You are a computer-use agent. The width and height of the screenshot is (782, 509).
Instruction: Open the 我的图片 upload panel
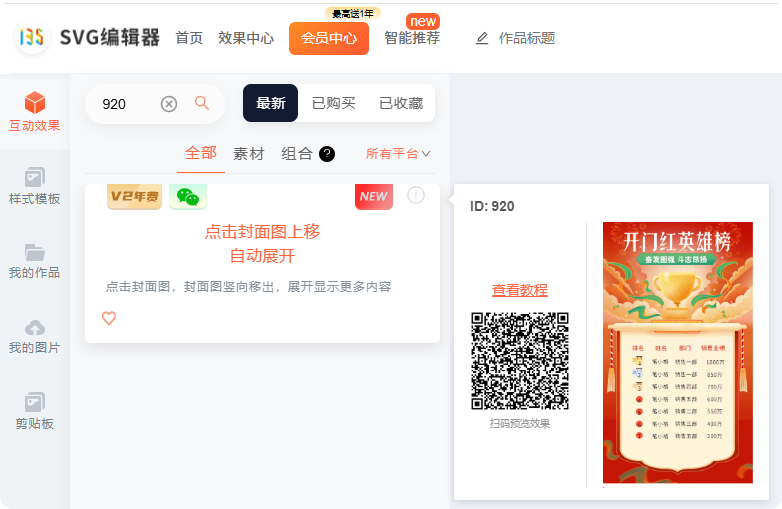pos(34,337)
